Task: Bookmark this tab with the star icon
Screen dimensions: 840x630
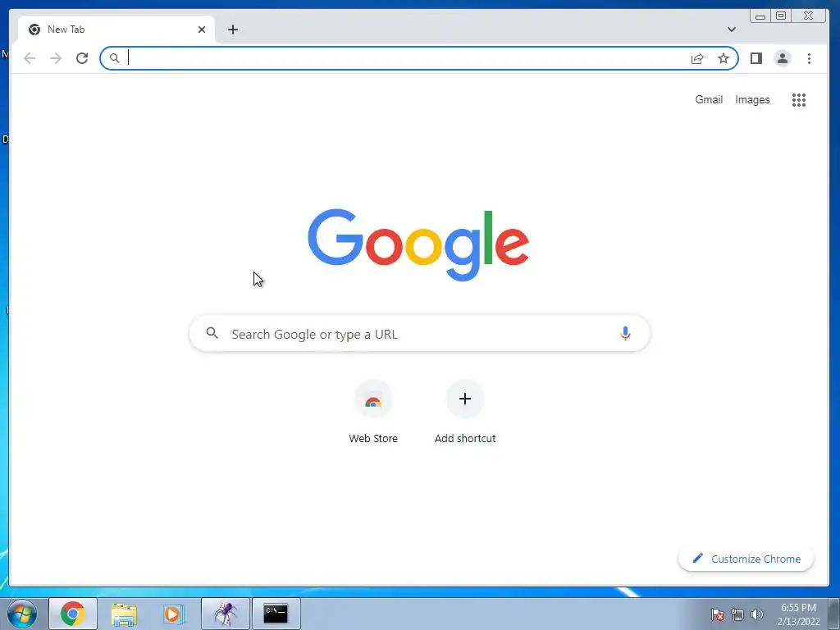Action: [x=724, y=58]
